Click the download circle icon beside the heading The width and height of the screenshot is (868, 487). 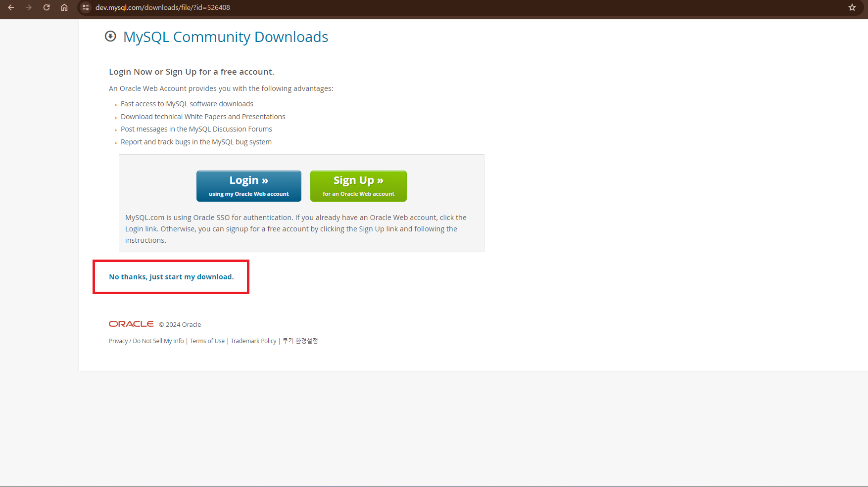[x=110, y=36]
